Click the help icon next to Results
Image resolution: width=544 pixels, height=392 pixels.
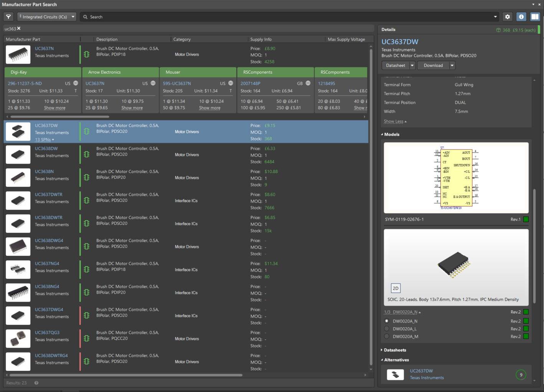coord(36,383)
